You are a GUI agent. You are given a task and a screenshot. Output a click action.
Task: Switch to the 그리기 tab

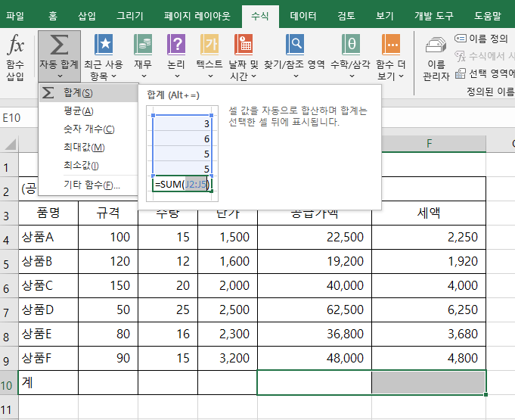pos(130,16)
